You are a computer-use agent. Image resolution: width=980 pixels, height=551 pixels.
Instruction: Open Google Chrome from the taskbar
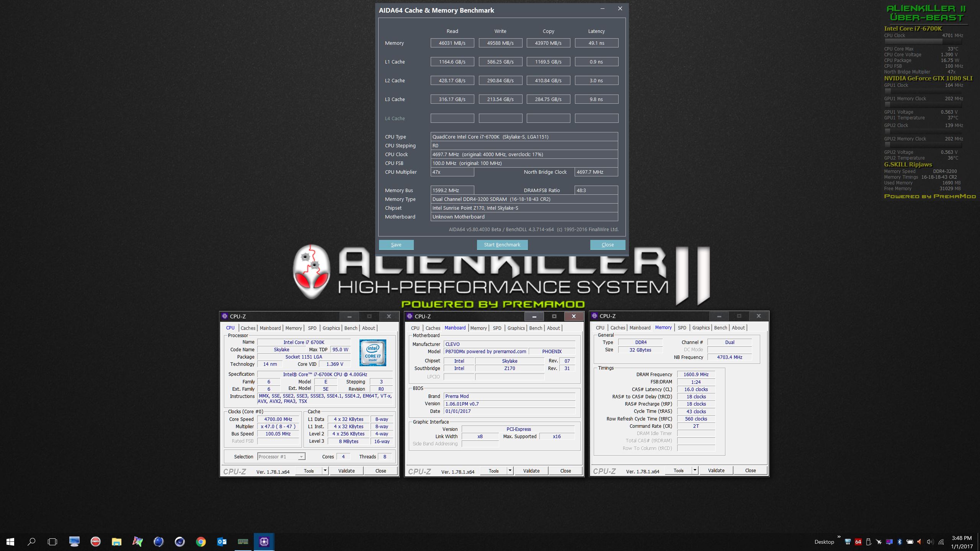coord(201,541)
